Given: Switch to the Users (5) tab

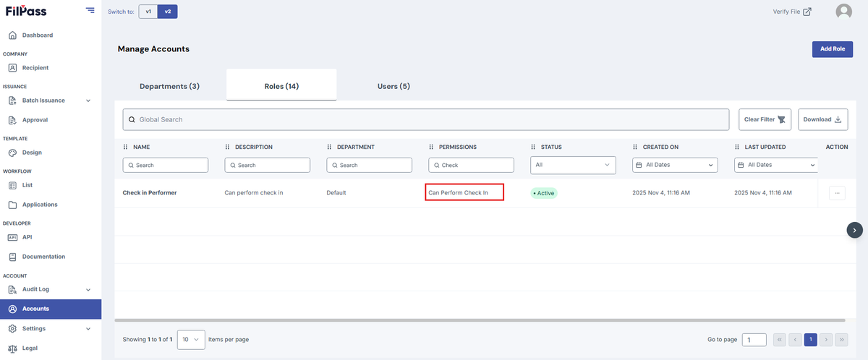Looking at the screenshot, I should coord(393,86).
